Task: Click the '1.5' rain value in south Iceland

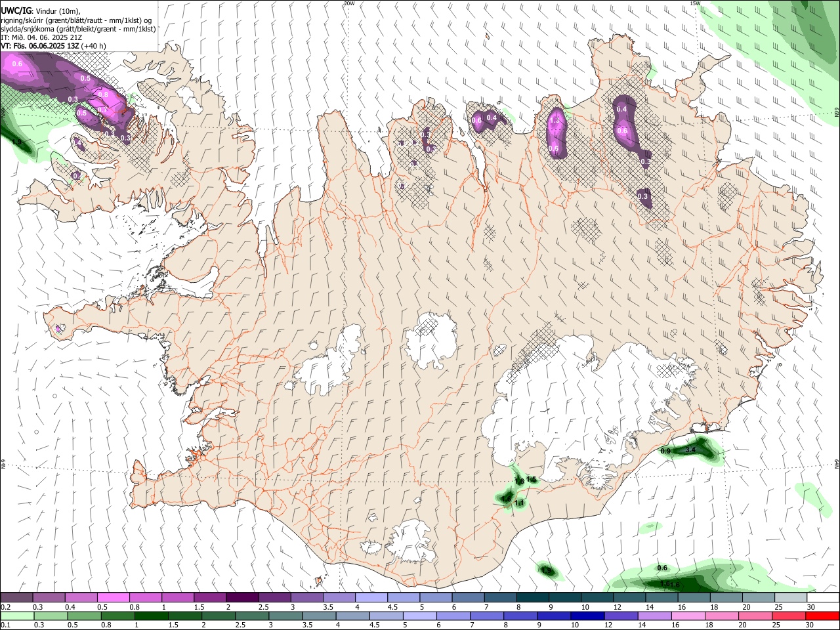Action: pyautogui.click(x=532, y=480)
